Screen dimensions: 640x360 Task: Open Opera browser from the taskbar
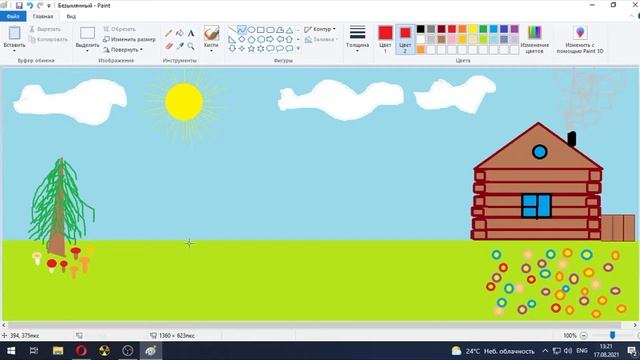pyautogui.click(x=81, y=351)
